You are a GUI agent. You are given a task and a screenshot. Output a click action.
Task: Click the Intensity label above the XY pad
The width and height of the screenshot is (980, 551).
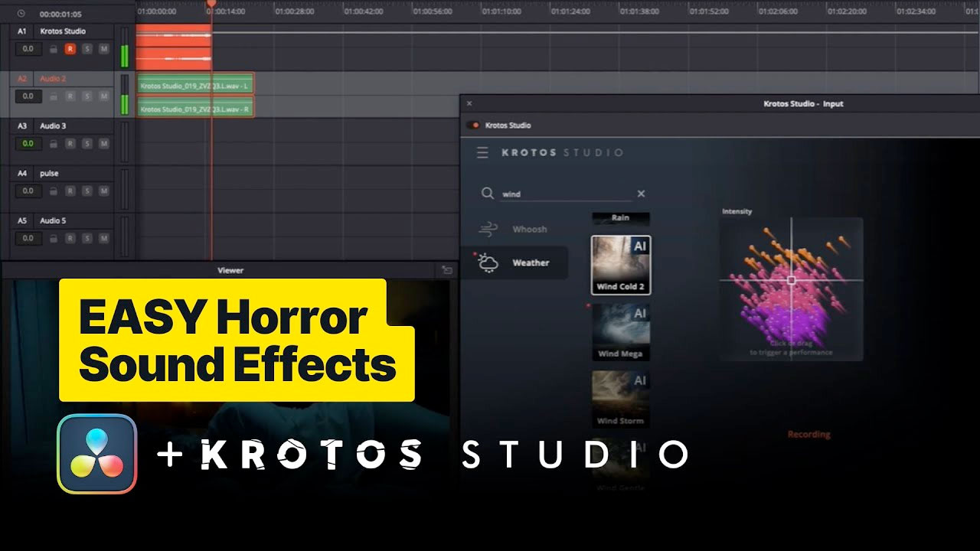click(737, 211)
